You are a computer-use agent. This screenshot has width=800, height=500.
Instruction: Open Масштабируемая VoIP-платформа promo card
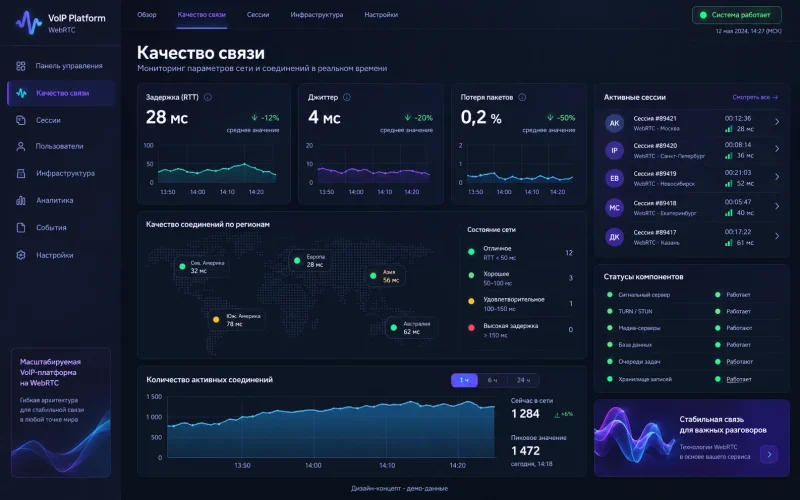pyautogui.click(x=61, y=413)
